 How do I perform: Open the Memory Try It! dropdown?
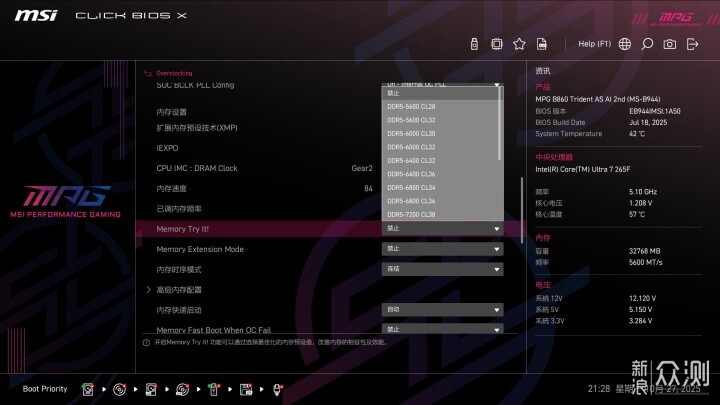coord(443,229)
